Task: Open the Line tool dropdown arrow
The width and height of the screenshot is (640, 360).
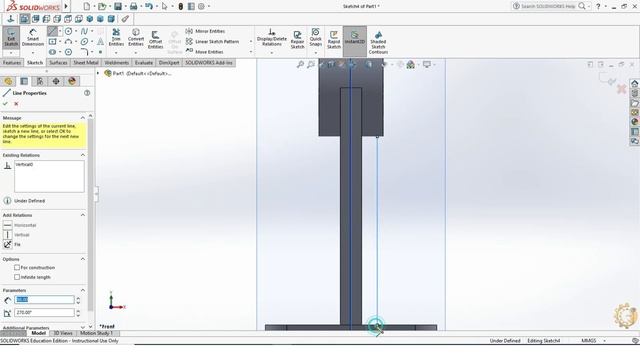Action: (60, 31)
